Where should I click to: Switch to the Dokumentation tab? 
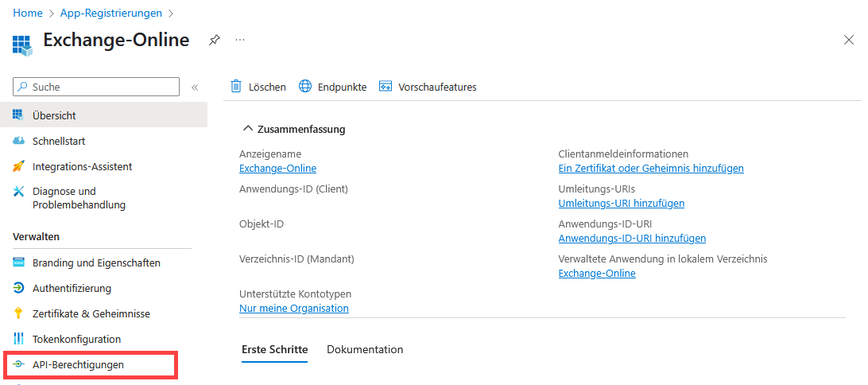click(365, 349)
